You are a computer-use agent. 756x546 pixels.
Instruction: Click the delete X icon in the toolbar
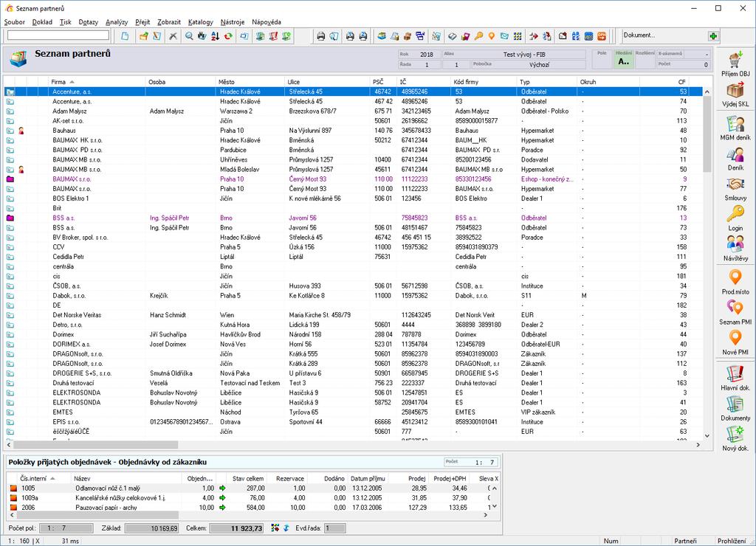[173, 36]
